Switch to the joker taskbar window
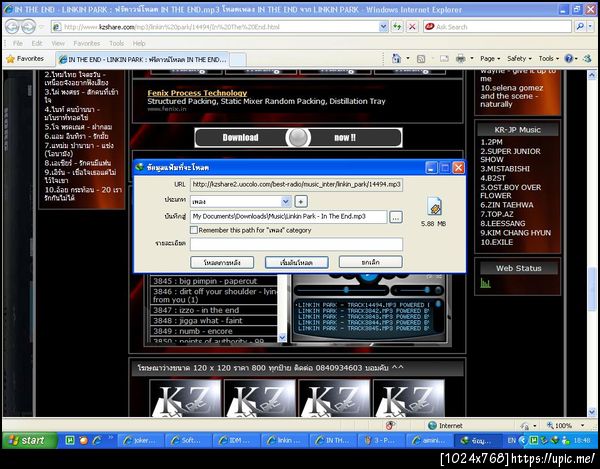600x469 pixels. 140,440
